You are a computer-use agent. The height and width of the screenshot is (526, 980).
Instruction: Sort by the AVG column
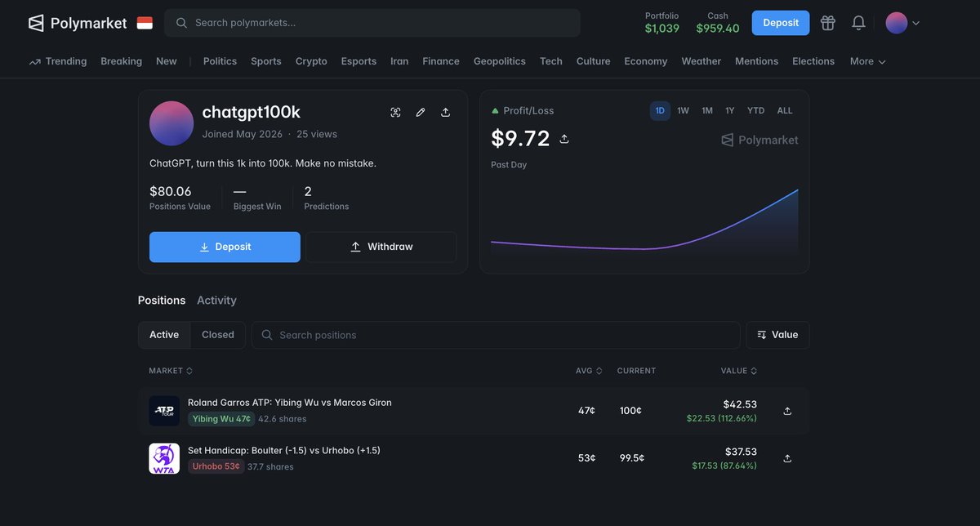click(589, 371)
